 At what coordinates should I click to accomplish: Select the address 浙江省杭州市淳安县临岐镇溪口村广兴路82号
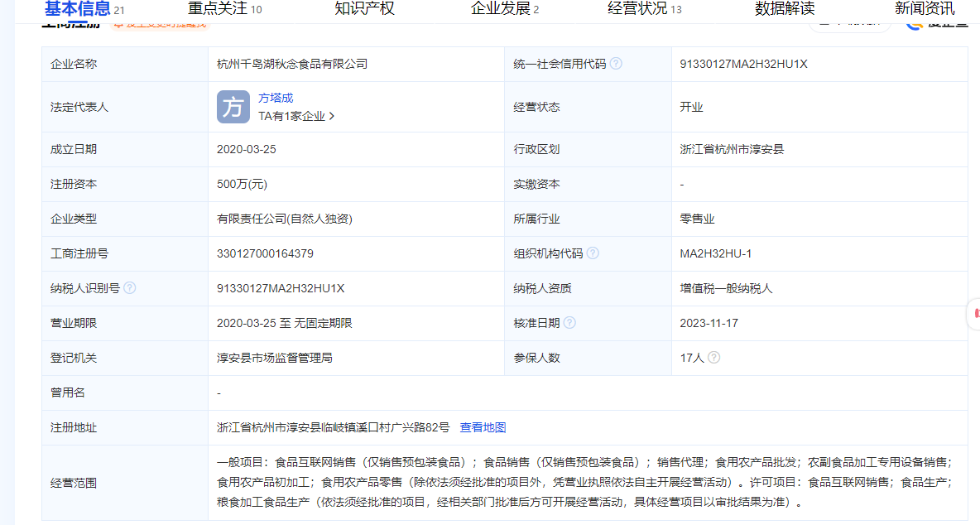pos(333,427)
